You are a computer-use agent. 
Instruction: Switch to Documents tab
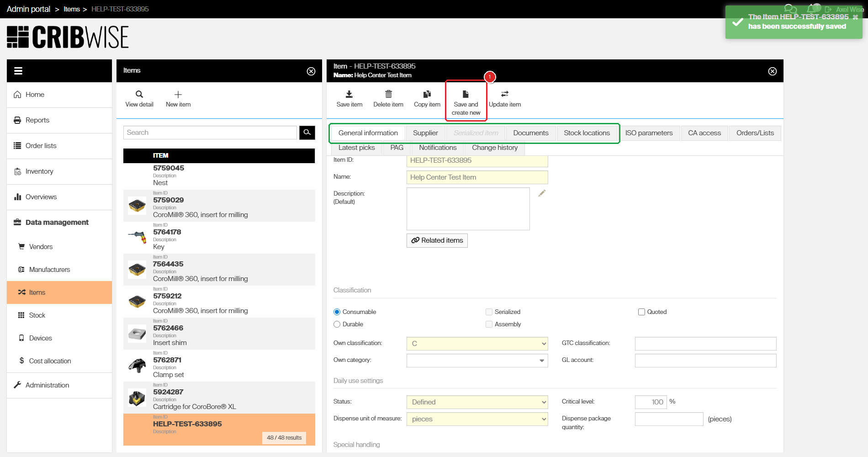click(x=531, y=133)
